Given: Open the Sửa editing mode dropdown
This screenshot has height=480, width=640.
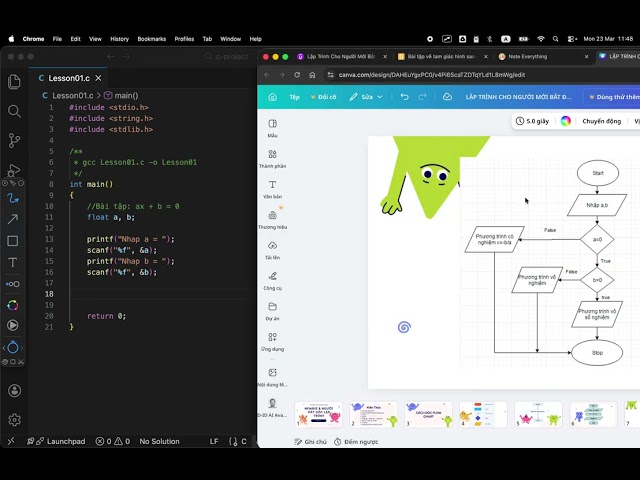Looking at the screenshot, I should click(366, 97).
